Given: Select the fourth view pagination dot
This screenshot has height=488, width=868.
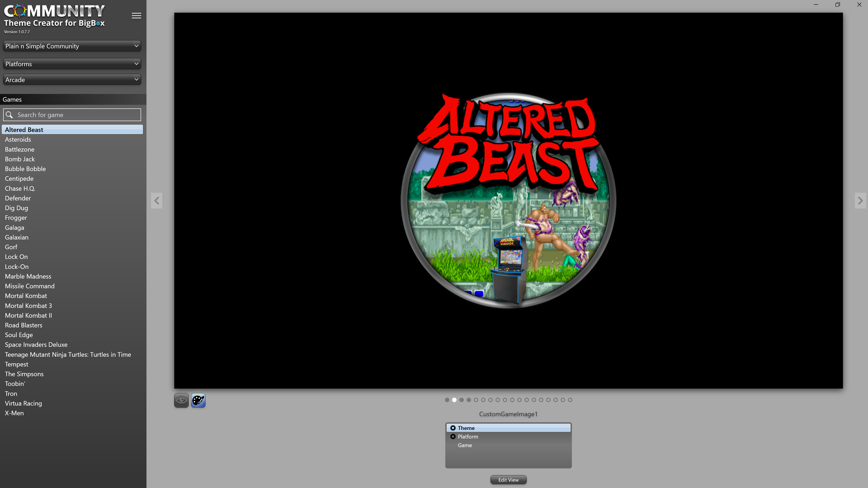Looking at the screenshot, I should (x=469, y=400).
